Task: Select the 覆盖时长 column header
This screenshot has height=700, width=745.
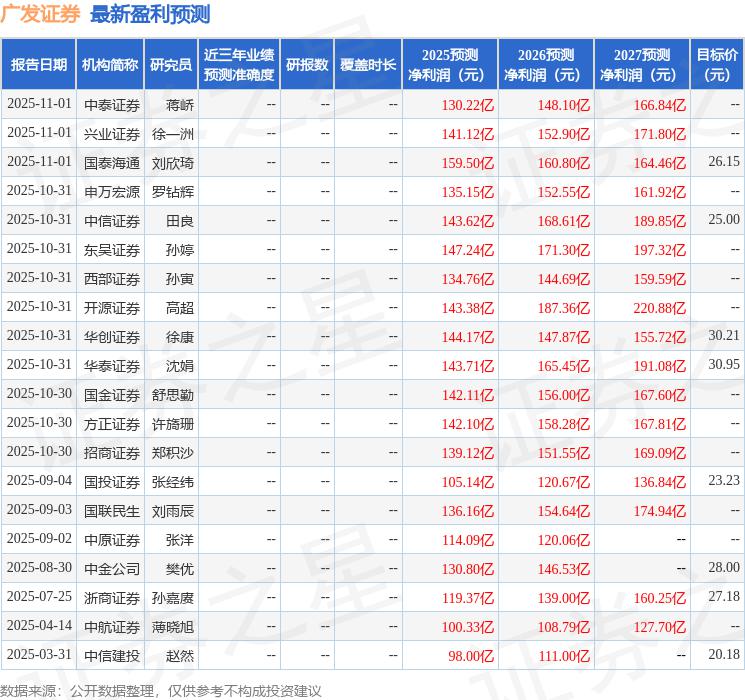Action: (368, 65)
